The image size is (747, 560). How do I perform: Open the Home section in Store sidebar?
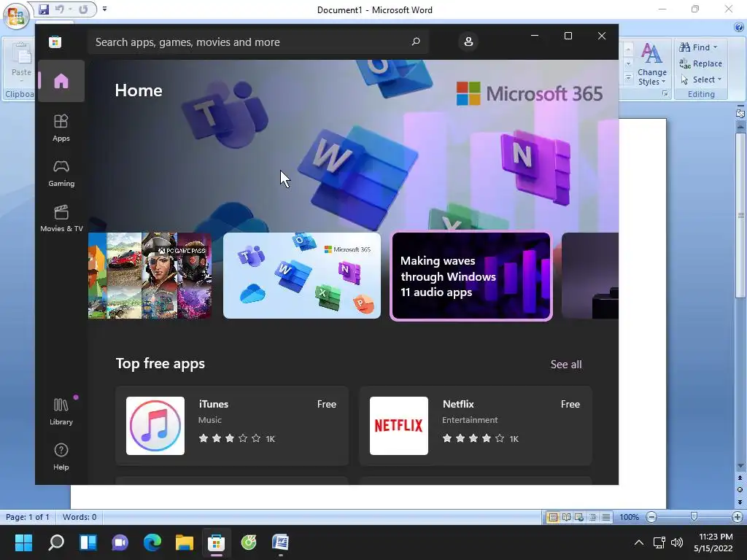61,81
